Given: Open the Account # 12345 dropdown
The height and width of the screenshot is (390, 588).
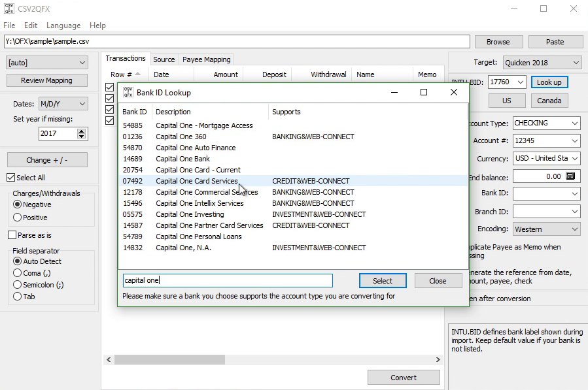Looking at the screenshot, I should point(575,140).
